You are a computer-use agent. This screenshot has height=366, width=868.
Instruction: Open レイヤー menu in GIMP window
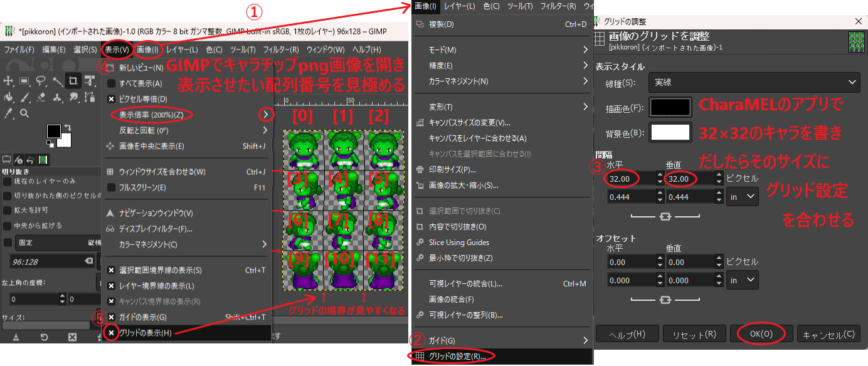click(182, 50)
